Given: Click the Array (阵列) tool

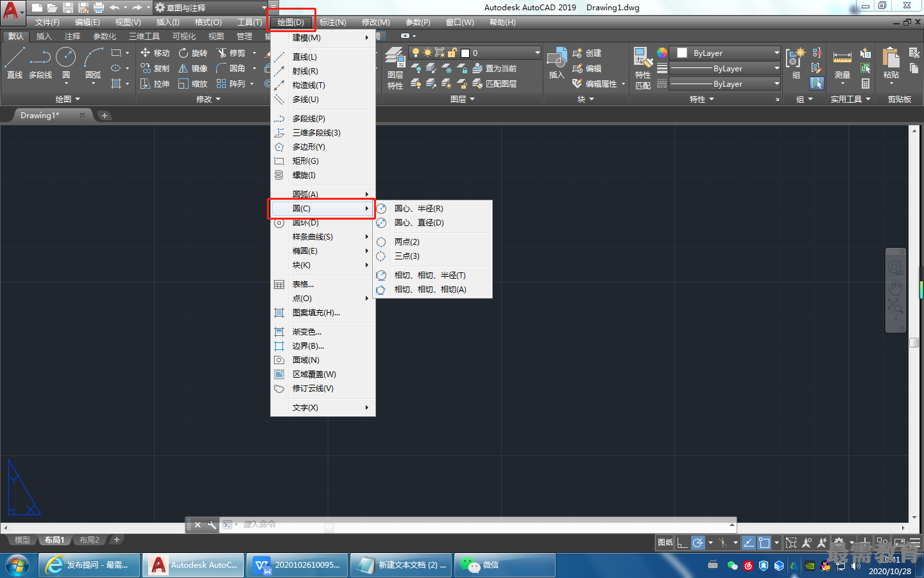Looking at the screenshot, I should point(232,83).
